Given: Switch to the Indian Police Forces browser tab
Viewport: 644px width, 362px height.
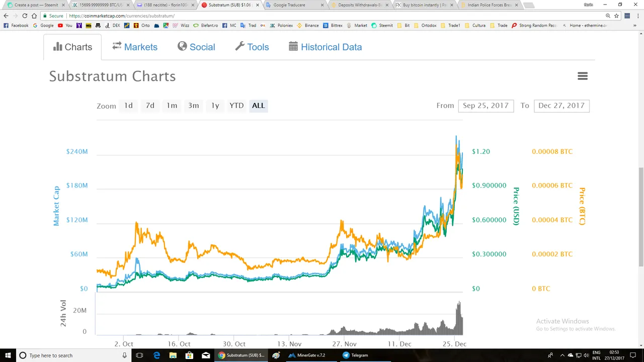Looking at the screenshot, I should click(x=490, y=5).
